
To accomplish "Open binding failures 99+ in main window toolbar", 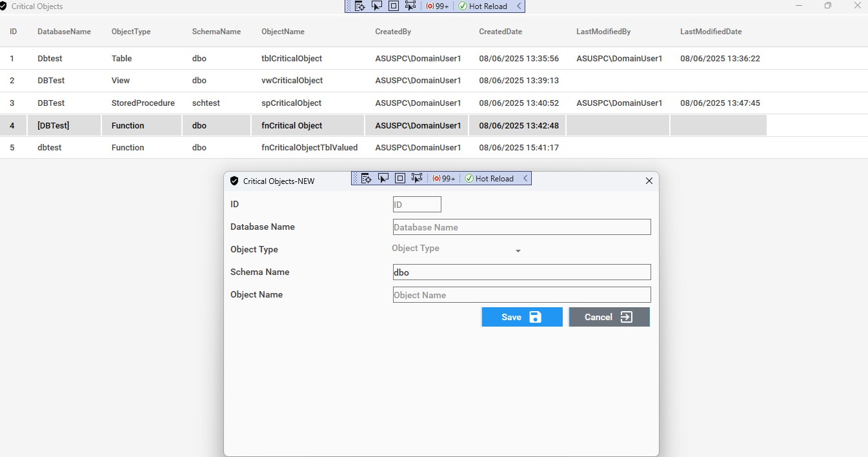I will click(x=438, y=6).
